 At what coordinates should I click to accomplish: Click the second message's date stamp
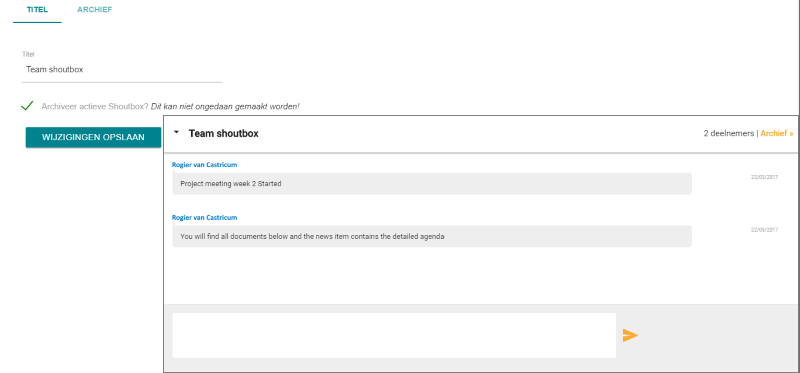[x=764, y=230]
